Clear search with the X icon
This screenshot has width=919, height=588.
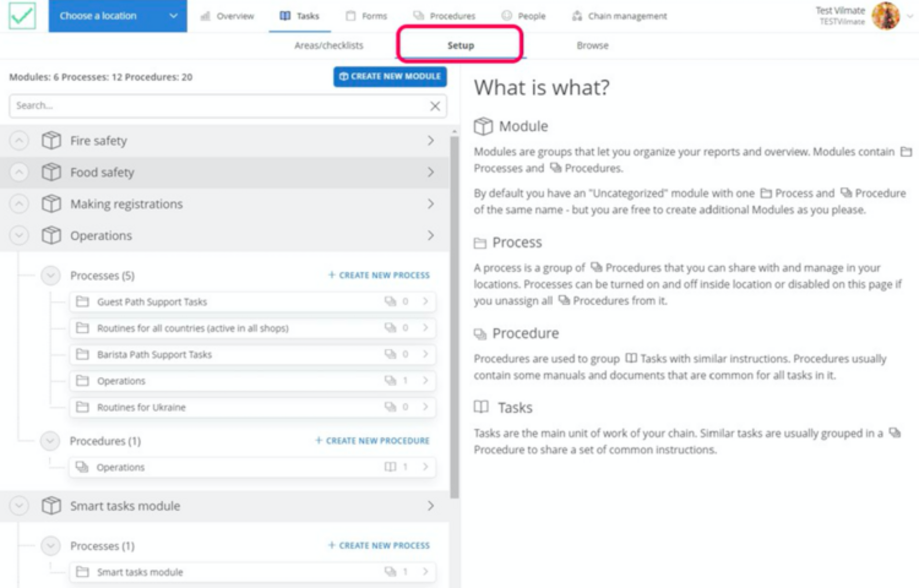(x=435, y=106)
